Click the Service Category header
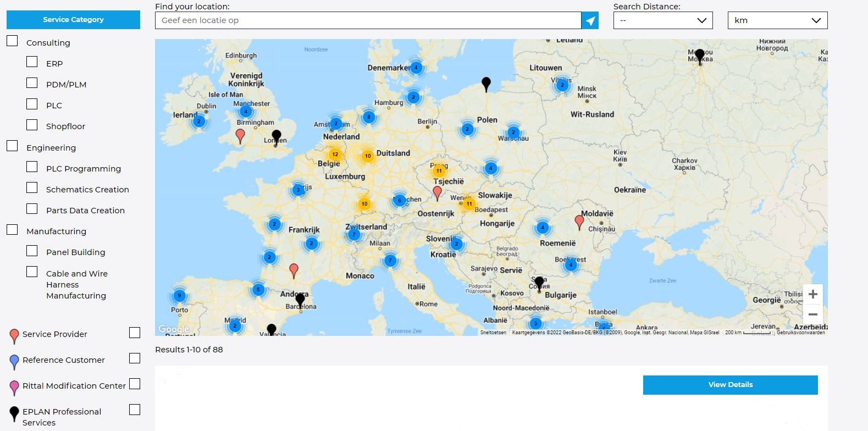 click(73, 20)
